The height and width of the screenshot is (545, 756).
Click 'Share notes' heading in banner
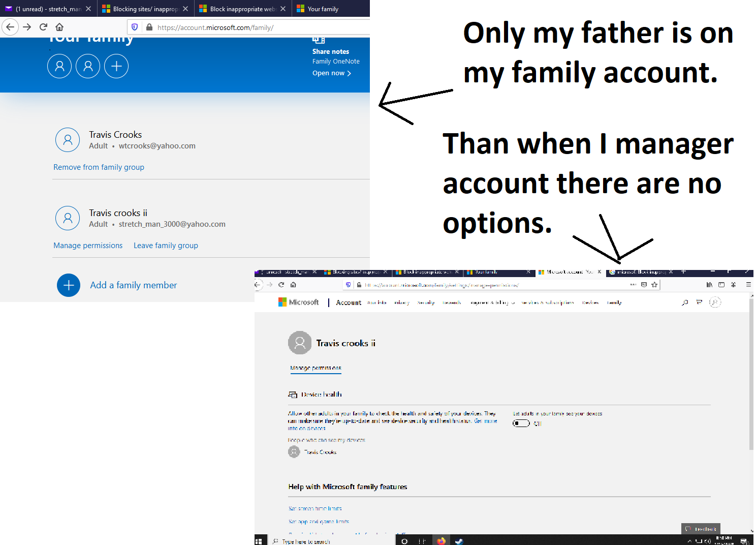[x=331, y=51]
